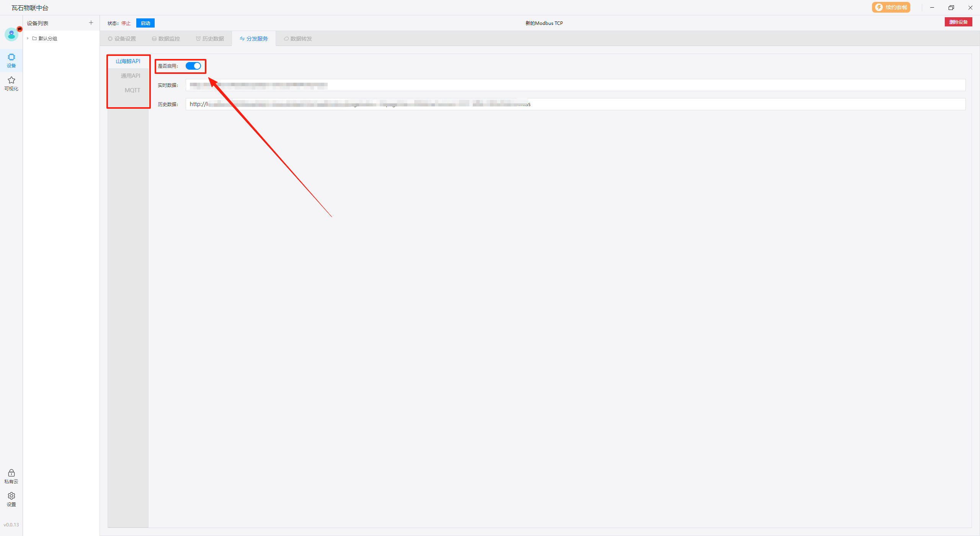Viewport: 980px width, 536px height.
Task: Open the 私有云 lock icon
Action: [x=11, y=476]
